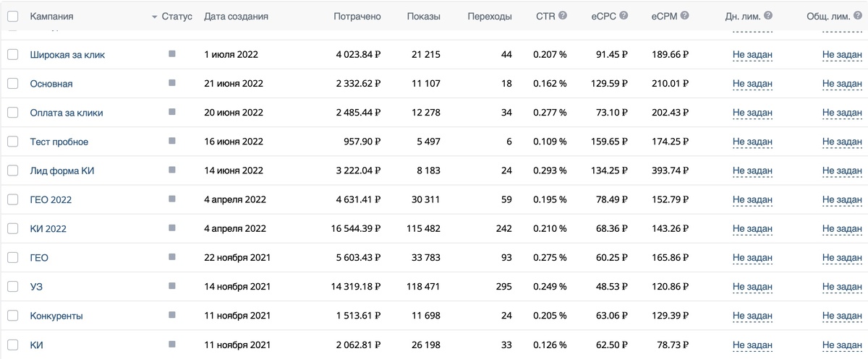Sort by Потрачено column header
Screen dimensions: 868x359
click(357, 16)
